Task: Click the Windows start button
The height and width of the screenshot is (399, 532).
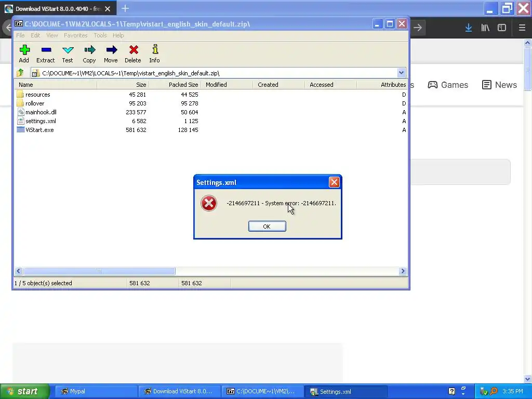Action: (x=25, y=391)
